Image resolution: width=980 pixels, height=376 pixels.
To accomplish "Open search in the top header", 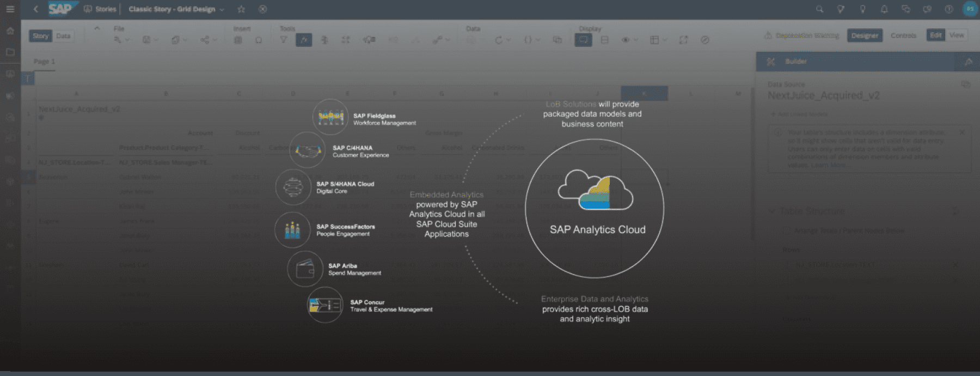I will coord(819,9).
